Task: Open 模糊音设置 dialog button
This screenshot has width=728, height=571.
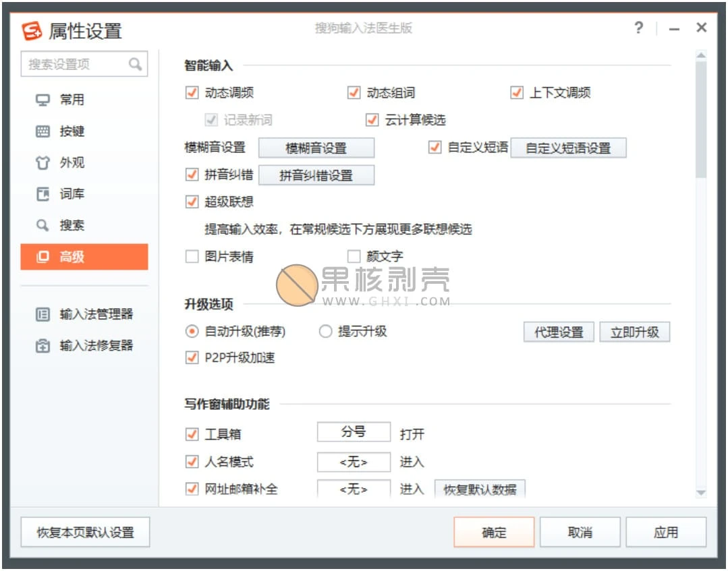Action: coord(316,148)
